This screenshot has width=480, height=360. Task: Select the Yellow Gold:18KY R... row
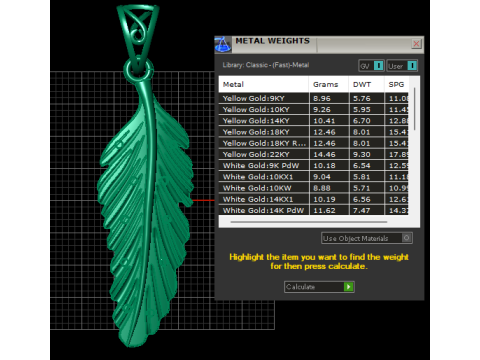[x=313, y=143]
